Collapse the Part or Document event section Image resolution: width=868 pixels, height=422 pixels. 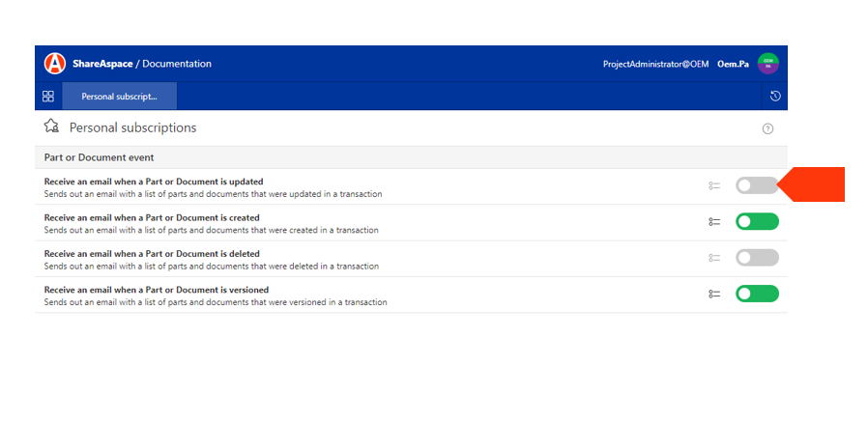[x=99, y=157]
